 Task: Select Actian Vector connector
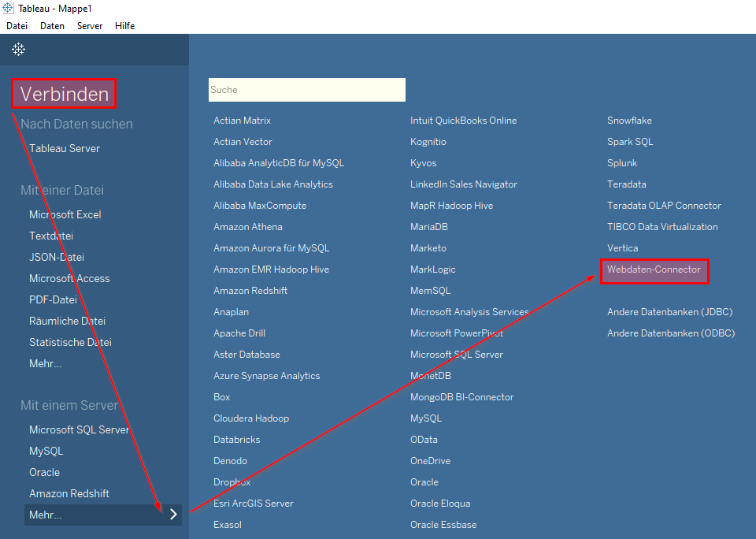click(x=243, y=141)
